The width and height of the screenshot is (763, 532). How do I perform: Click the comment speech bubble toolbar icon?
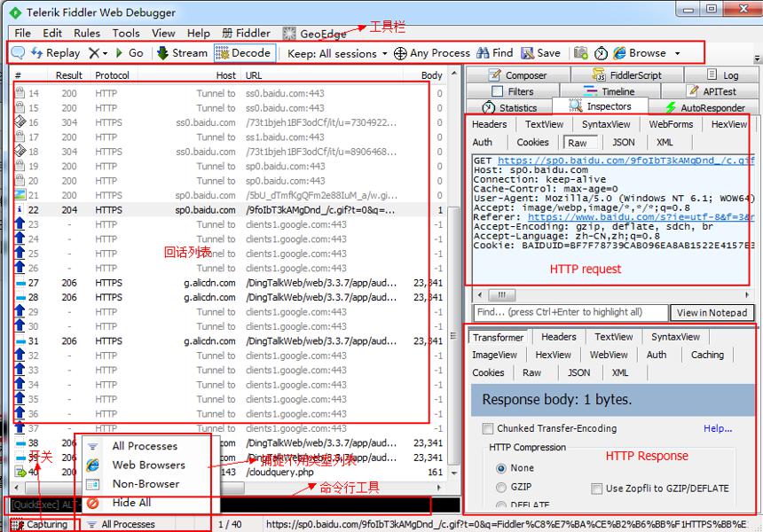(x=18, y=52)
